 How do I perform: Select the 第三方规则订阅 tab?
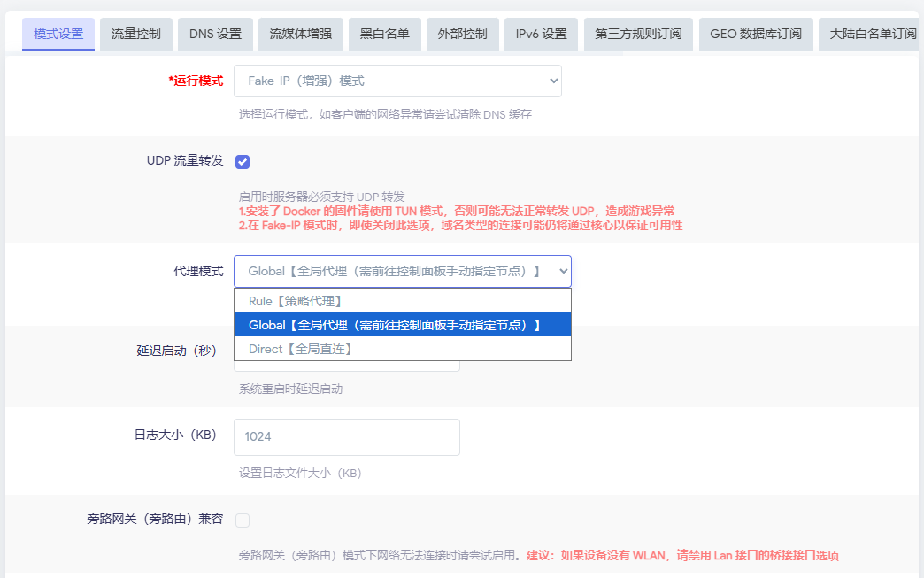click(638, 35)
